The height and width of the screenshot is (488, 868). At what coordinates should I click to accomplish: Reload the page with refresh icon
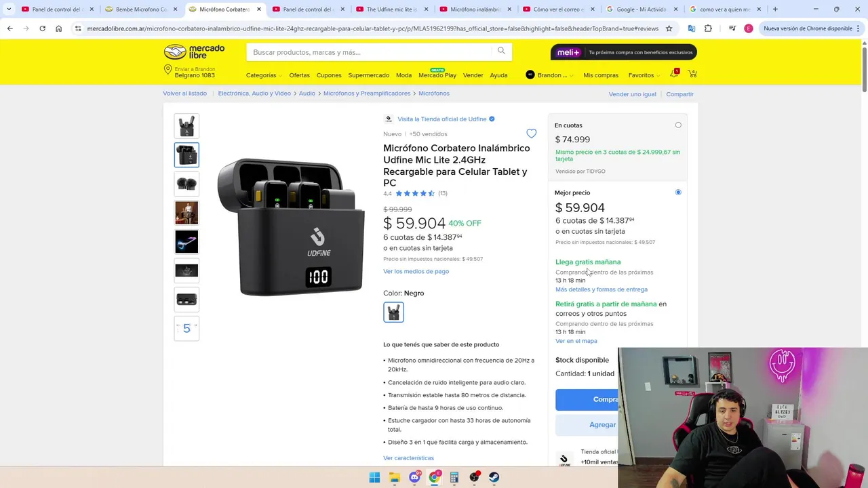[42, 28]
